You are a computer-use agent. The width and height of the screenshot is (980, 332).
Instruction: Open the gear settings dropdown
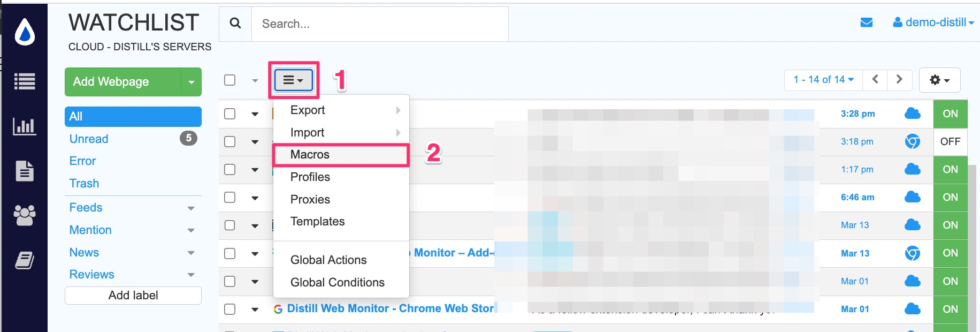click(x=939, y=80)
